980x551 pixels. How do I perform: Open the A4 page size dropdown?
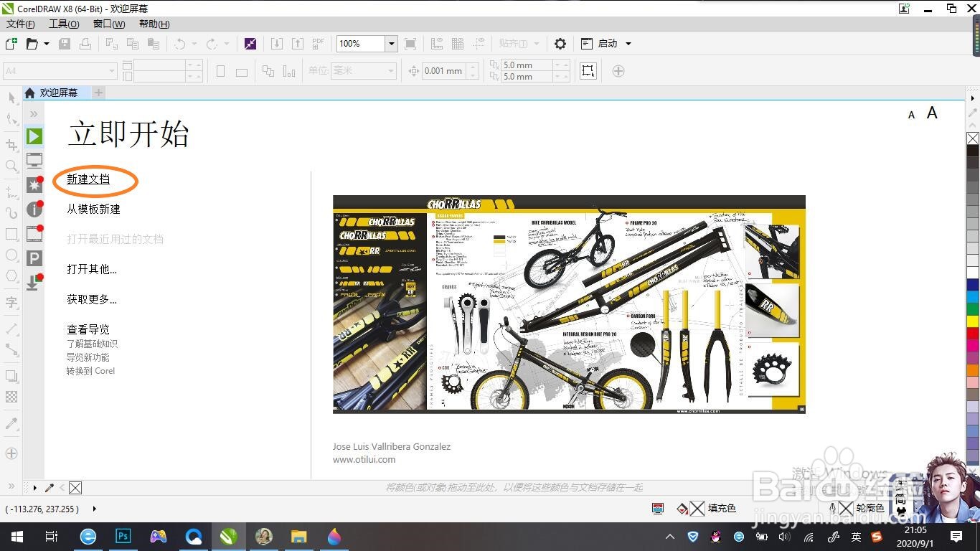(x=112, y=71)
